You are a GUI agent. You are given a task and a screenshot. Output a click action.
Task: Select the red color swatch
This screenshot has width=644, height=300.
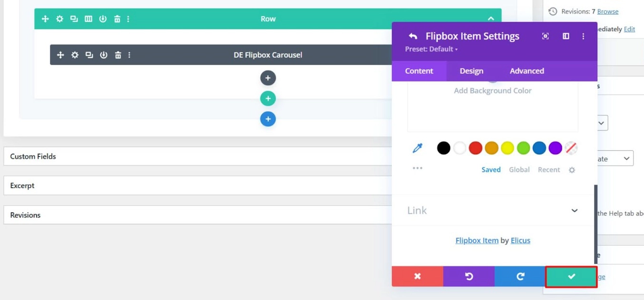pos(475,148)
